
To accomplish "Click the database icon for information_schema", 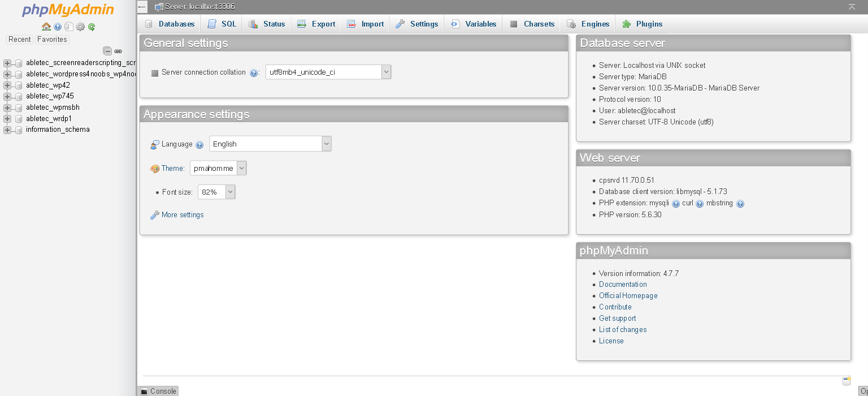I will coord(19,130).
